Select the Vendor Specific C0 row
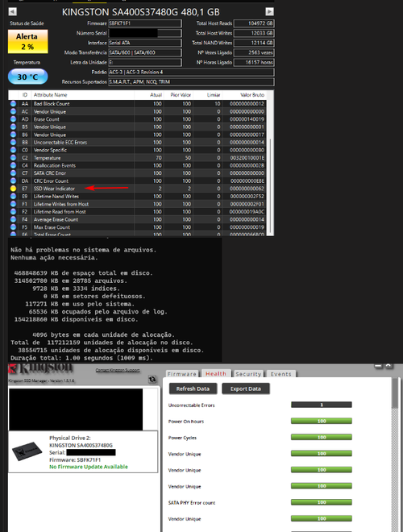403x532 pixels. pyautogui.click(x=137, y=150)
